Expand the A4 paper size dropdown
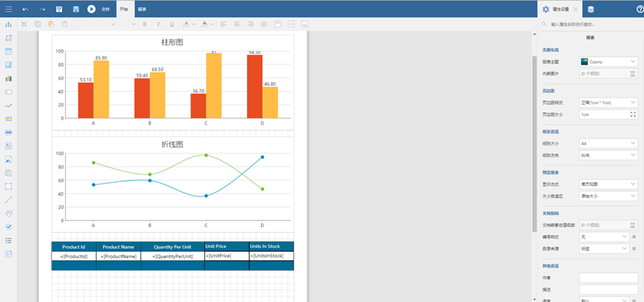Screen dimensions: 644x302 609,143
